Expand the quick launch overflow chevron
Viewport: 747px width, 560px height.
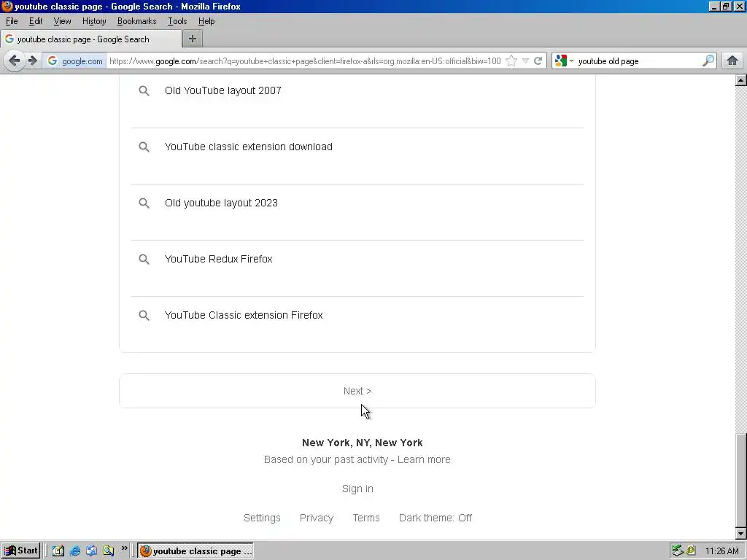tap(124, 548)
